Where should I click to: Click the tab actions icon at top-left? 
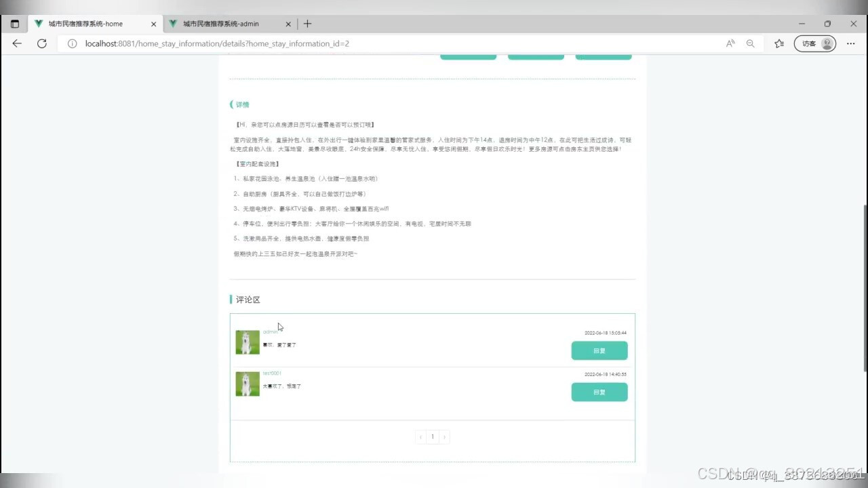point(14,22)
